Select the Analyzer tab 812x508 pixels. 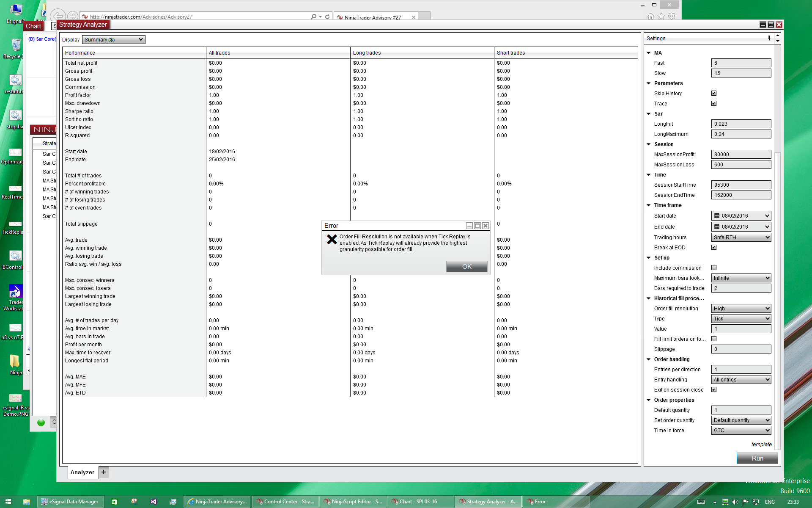click(82, 472)
